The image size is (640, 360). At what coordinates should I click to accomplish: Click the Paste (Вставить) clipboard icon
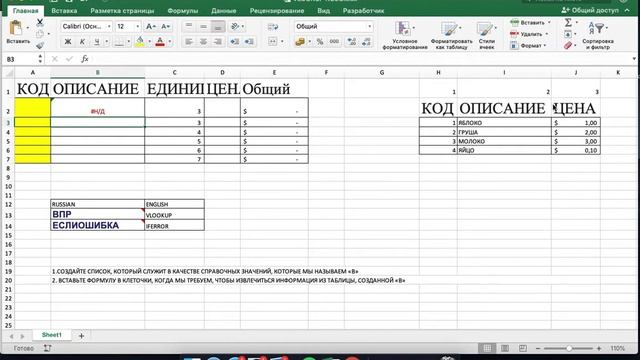tap(16, 28)
